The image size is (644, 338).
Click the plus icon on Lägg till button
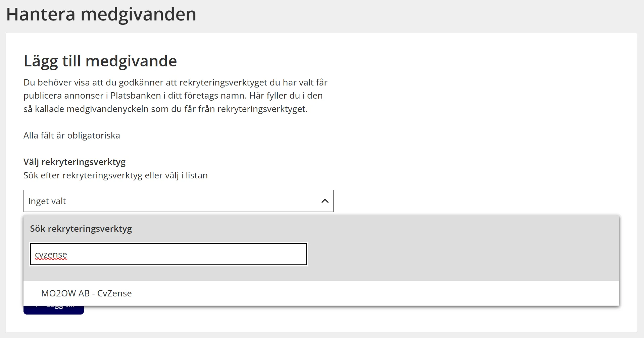[38, 306]
